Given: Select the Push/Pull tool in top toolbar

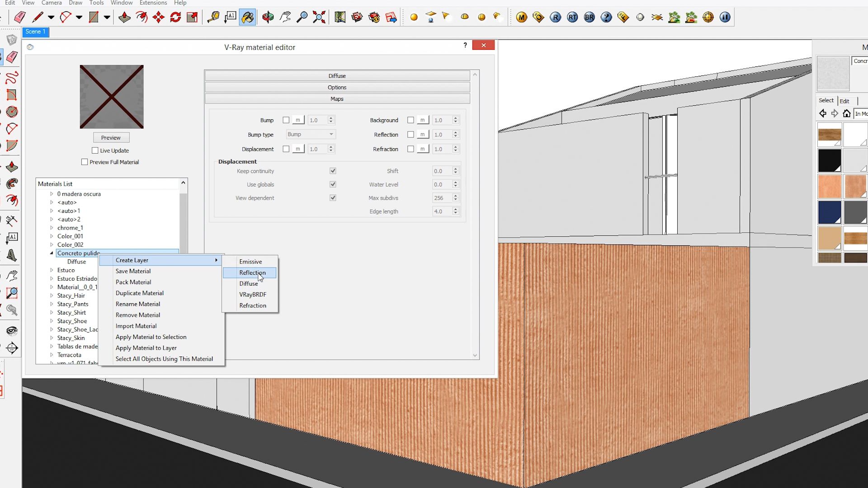Looking at the screenshot, I should point(124,17).
